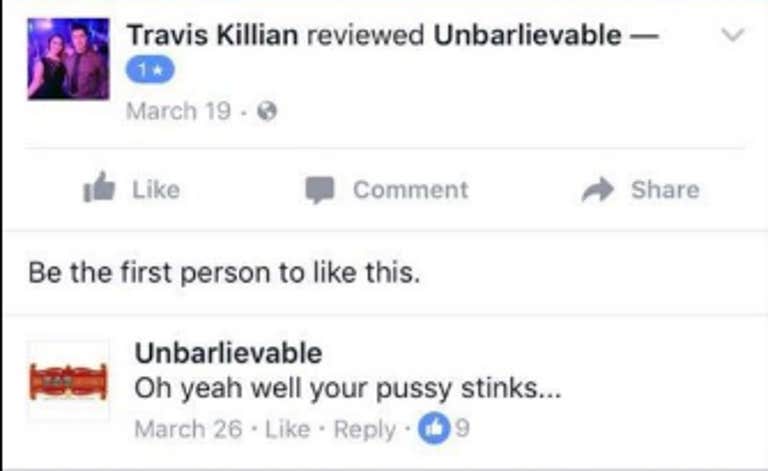The image size is (768, 471).
Task: Click the speech bubble Comment icon
Action: point(320,190)
